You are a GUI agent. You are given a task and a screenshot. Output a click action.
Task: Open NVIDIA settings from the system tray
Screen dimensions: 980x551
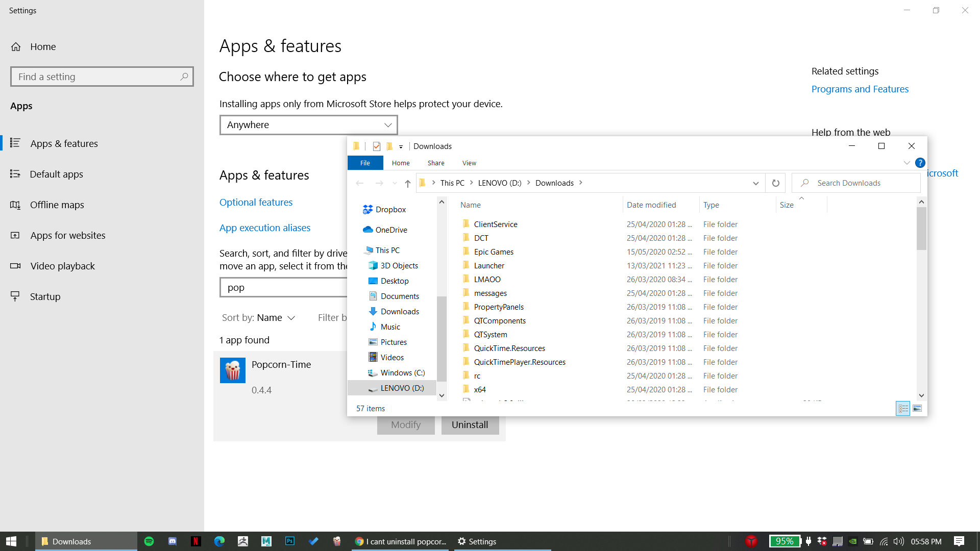[x=852, y=541]
